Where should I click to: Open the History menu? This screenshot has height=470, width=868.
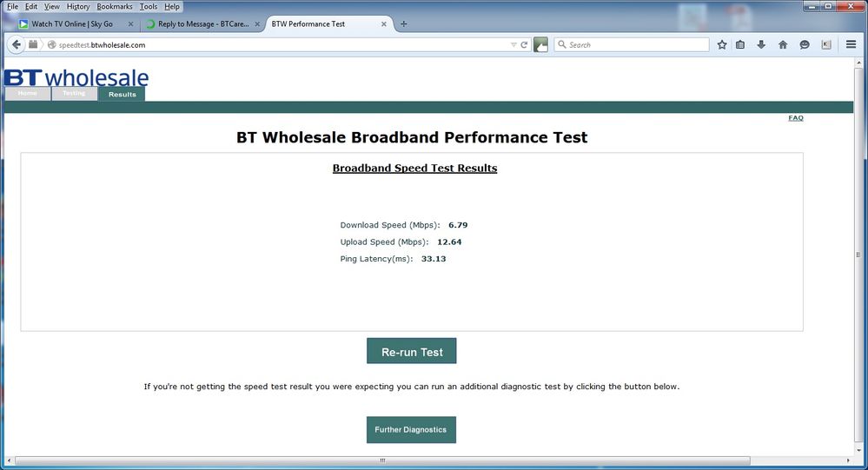click(78, 7)
